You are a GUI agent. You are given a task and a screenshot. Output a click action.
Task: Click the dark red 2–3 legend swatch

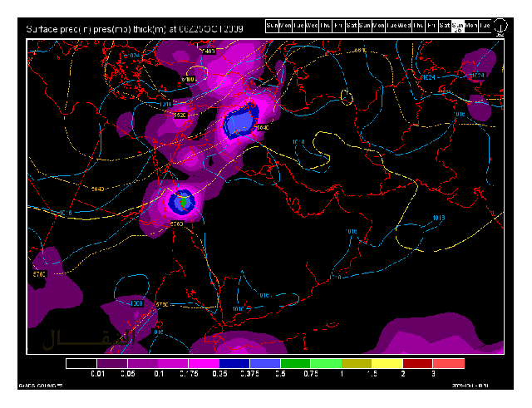418,364
